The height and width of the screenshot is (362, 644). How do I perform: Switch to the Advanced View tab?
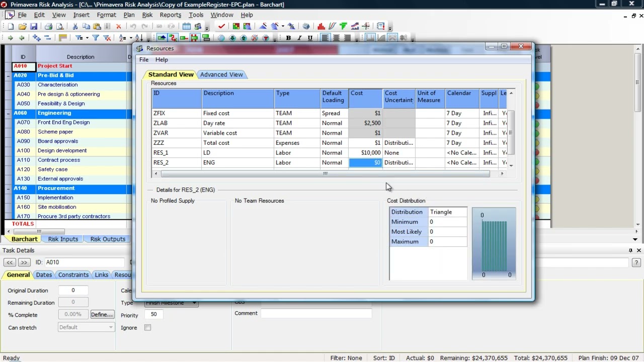pyautogui.click(x=221, y=74)
